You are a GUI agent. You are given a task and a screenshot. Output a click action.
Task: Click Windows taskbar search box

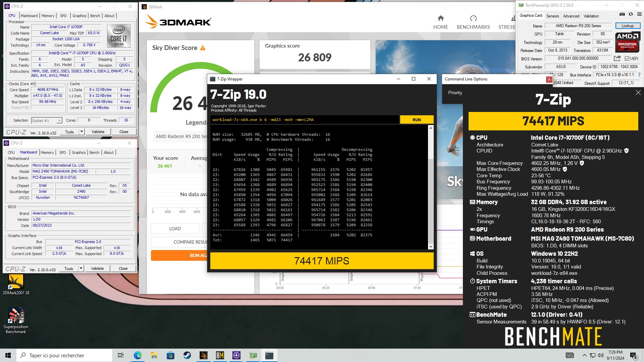pyautogui.click(x=64, y=355)
